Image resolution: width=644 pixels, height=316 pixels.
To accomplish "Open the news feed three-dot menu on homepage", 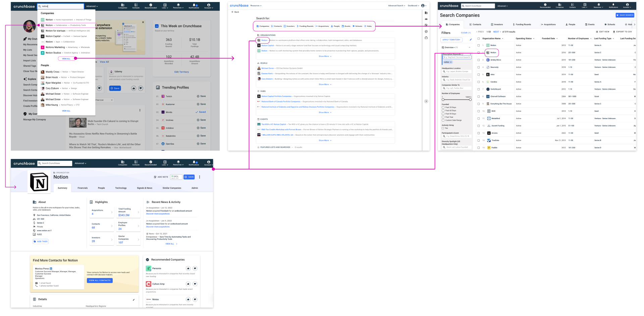I will coord(140,110).
